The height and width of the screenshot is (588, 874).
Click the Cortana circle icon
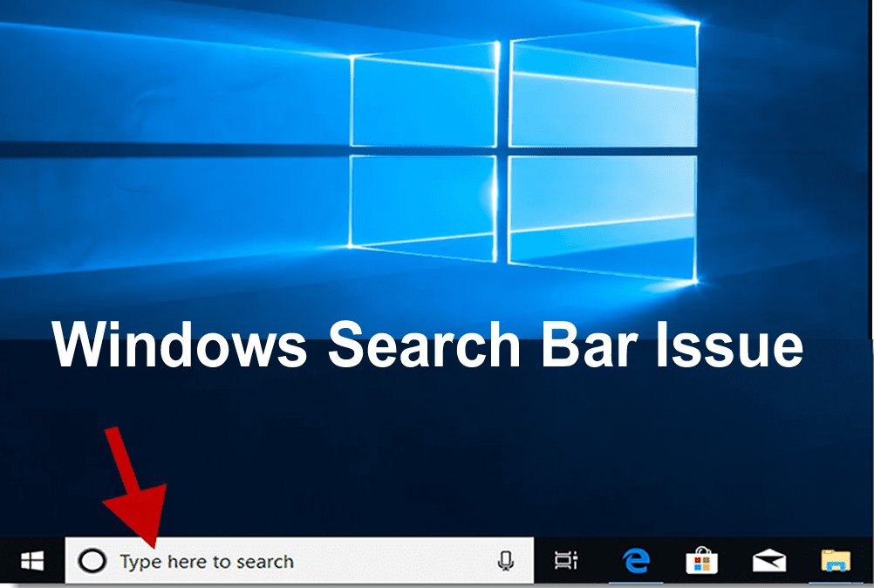click(x=92, y=561)
